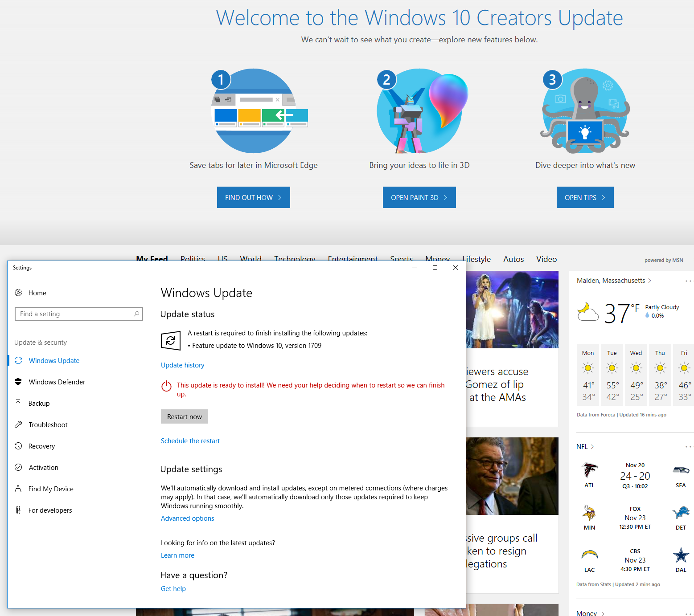Click the For developers tools icon
Image resolution: width=694 pixels, height=616 pixels.
click(x=18, y=510)
